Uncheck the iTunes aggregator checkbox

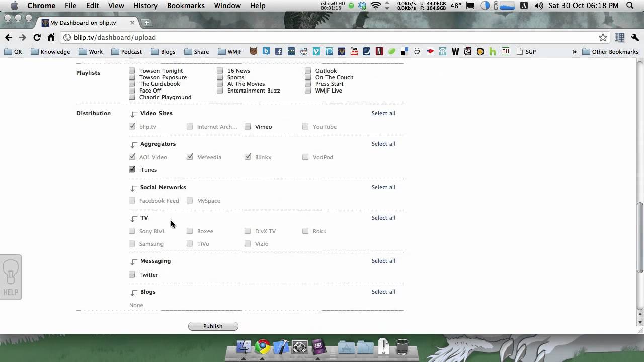click(x=132, y=170)
